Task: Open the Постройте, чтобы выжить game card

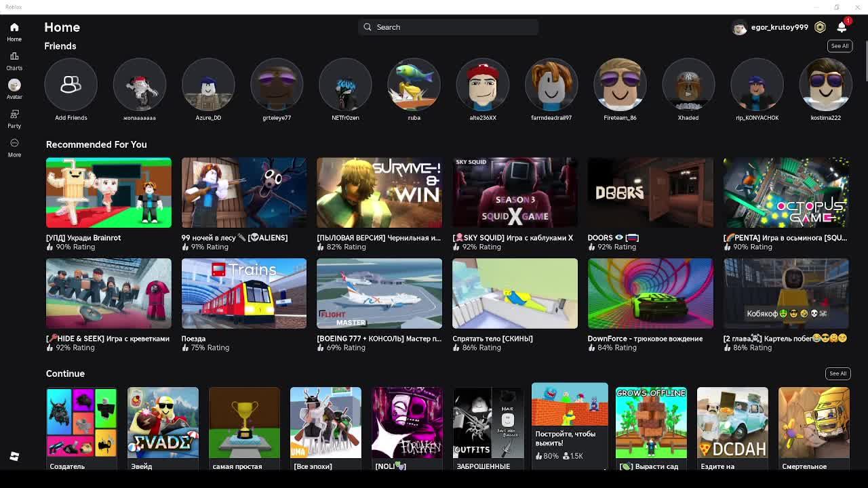Action: click(570, 425)
